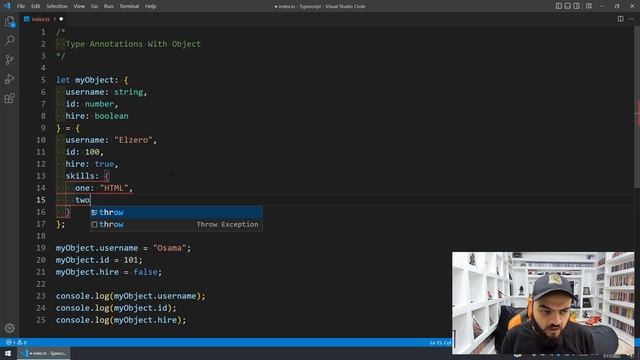The height and width of the screenshot is (360, 640).
Task: Click 'false' on myObject.hire line
Action: (x=145, y=272)
